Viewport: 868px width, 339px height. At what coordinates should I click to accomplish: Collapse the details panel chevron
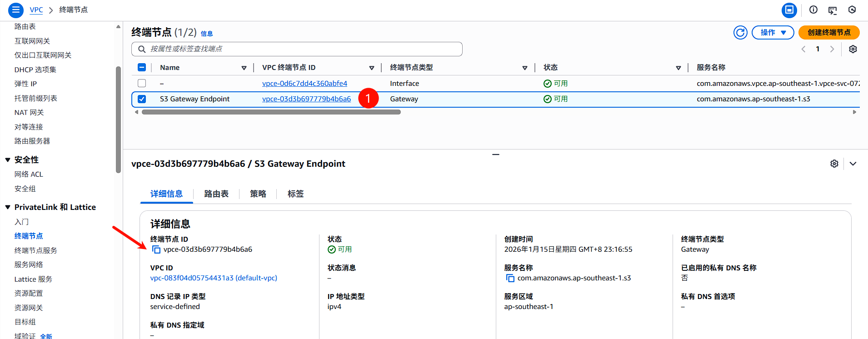pos(853,164)
